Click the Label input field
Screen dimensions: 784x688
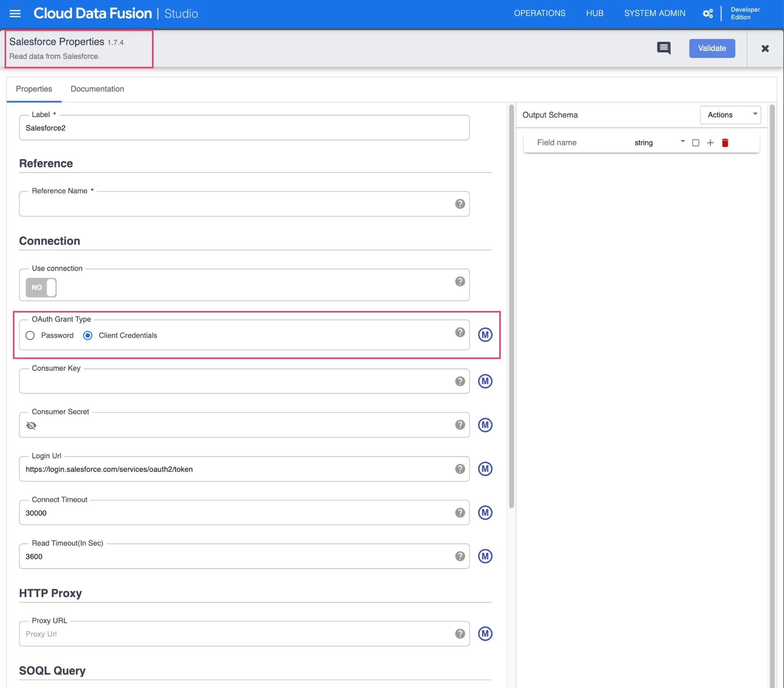(244, 128)
